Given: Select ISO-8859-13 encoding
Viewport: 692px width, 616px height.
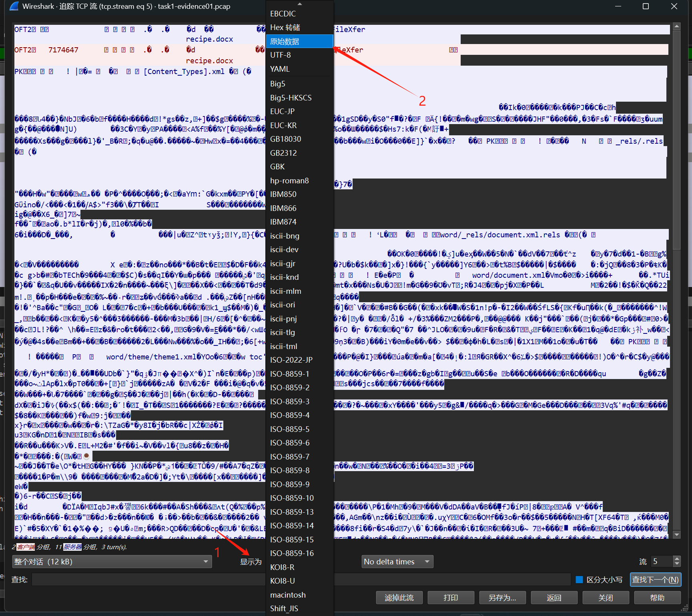Looking at the screenshot, I should click(x=300, y=512).
